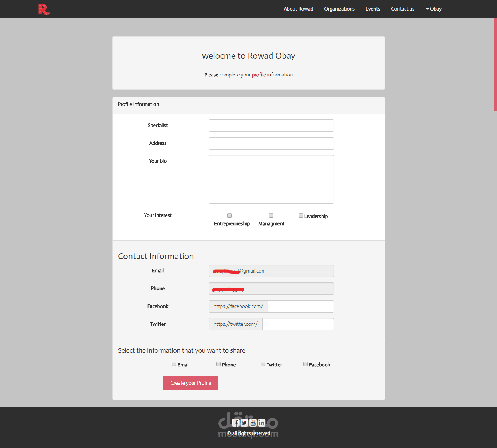Open About Rowad in the navbar

point(299,9)
